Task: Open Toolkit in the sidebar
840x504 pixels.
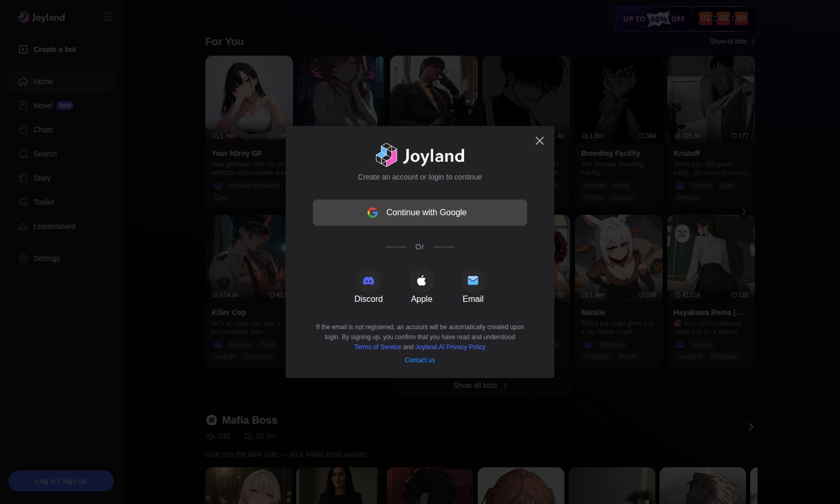Action: [x=61, y=202]
